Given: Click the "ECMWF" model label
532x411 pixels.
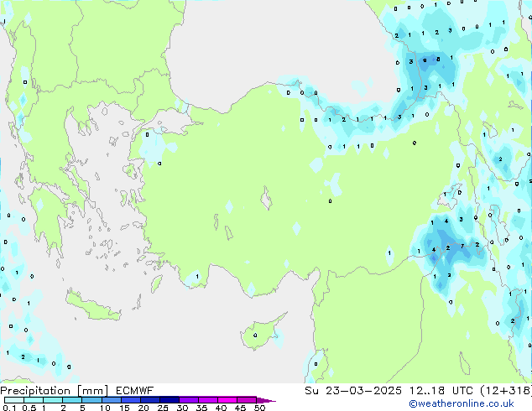Looking at the screenshot, I should (135, 391).
